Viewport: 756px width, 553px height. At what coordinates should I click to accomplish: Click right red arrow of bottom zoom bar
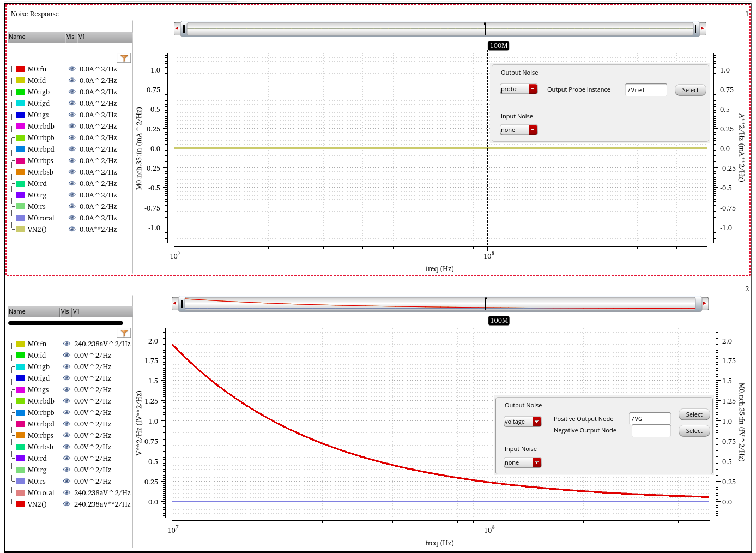705,303
